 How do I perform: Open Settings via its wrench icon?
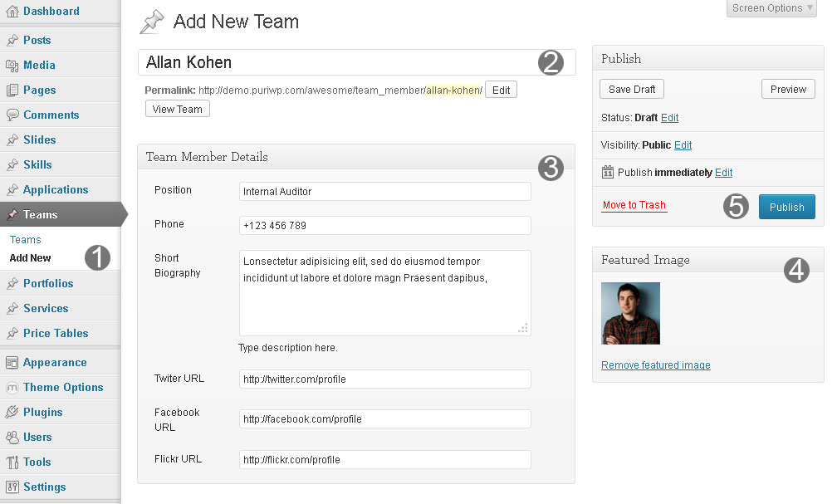click(x=10, y=487)
